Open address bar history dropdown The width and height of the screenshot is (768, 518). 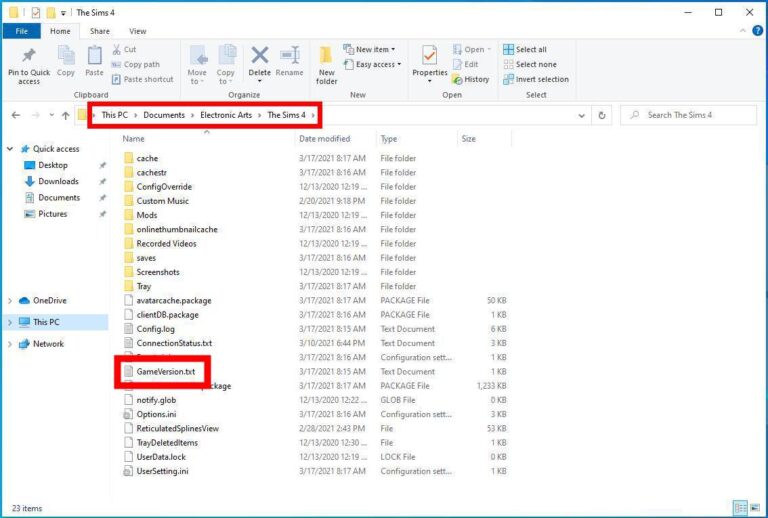pos(581,116)
